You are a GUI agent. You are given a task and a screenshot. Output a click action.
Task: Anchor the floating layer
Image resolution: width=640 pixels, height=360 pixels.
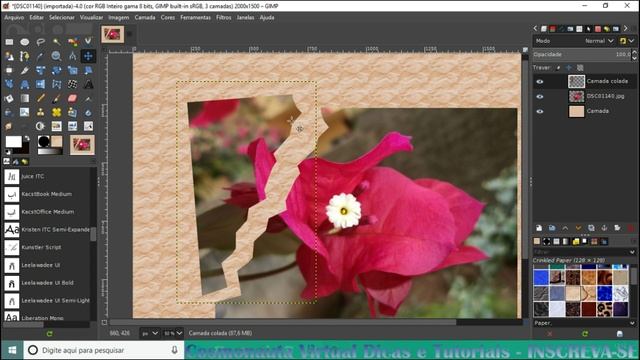click(604, 228)
